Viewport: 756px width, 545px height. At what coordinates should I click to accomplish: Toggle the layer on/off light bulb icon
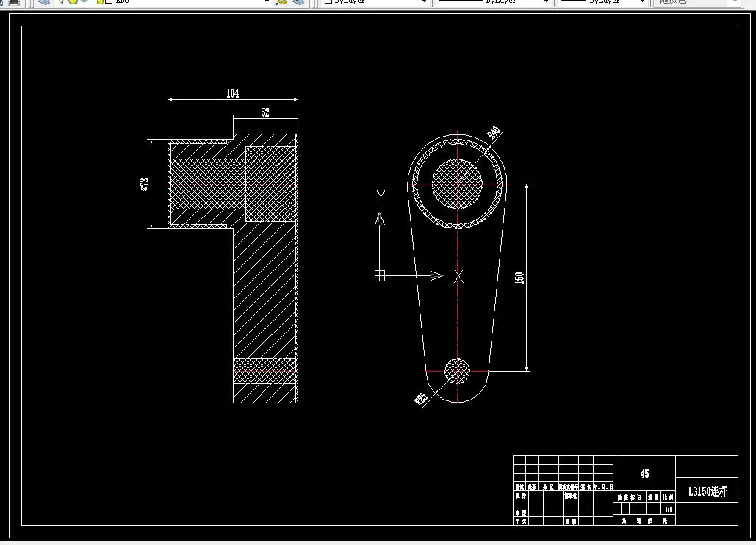pos(61,2)
